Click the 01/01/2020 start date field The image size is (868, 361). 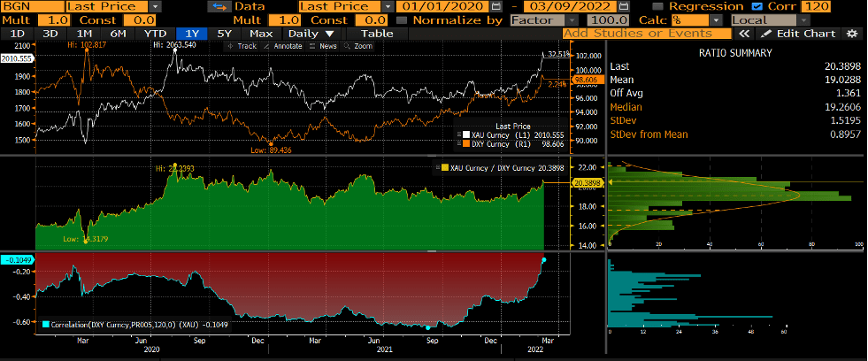point(444,7)
